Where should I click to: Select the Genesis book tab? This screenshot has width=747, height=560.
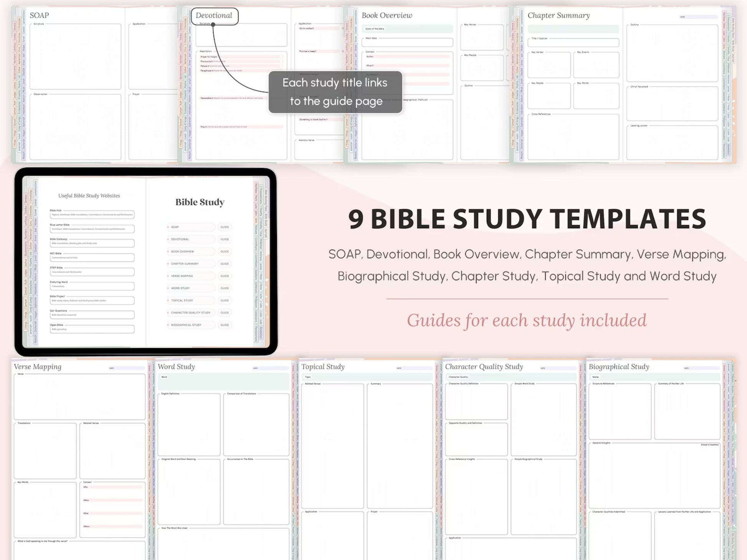tap(25, 199)
